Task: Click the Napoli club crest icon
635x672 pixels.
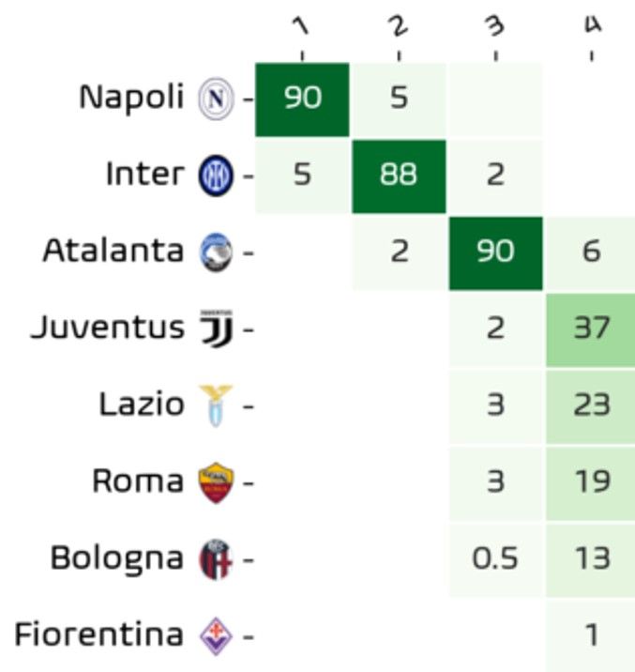Action: pyautogui.click(x=215, y=99)
